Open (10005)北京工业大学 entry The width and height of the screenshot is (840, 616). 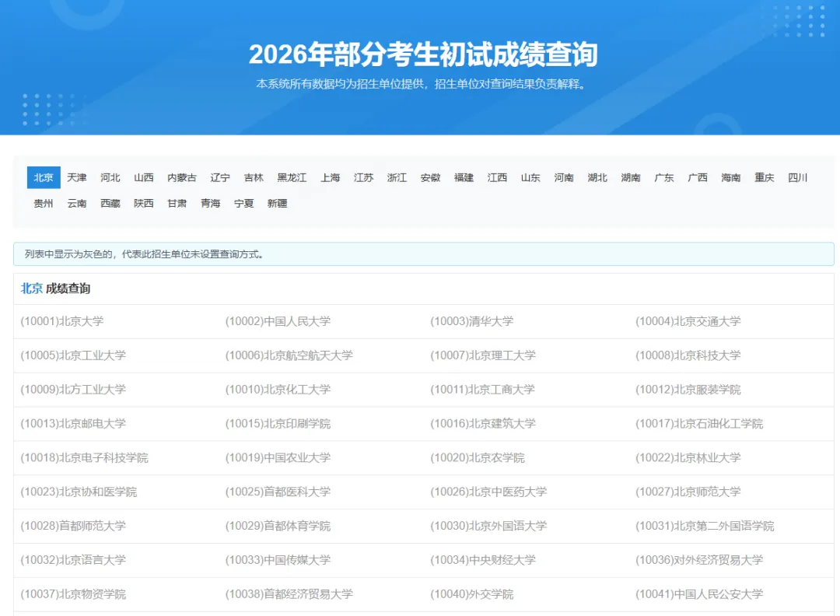pyautogui.click(x=73, y=355)
